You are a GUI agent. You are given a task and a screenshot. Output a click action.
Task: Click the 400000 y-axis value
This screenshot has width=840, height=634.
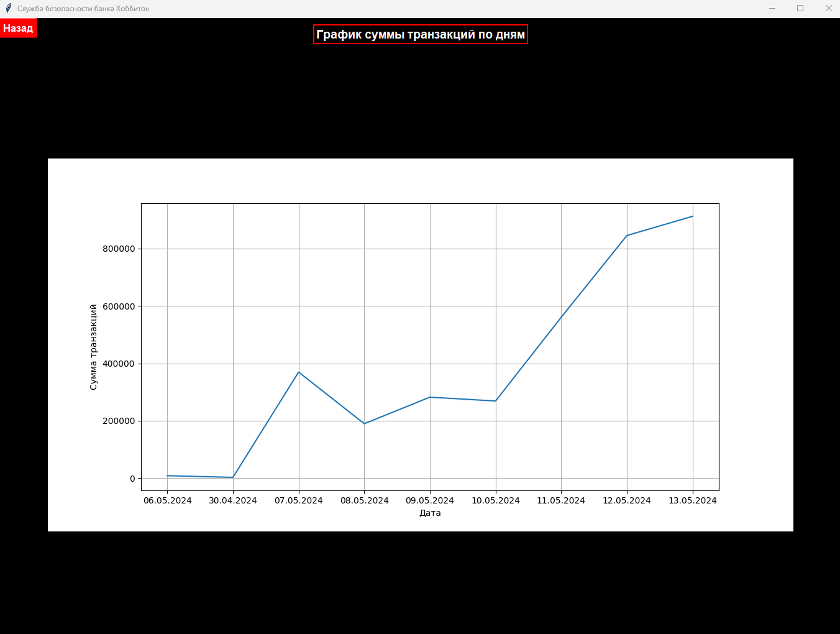click(119, 364)
